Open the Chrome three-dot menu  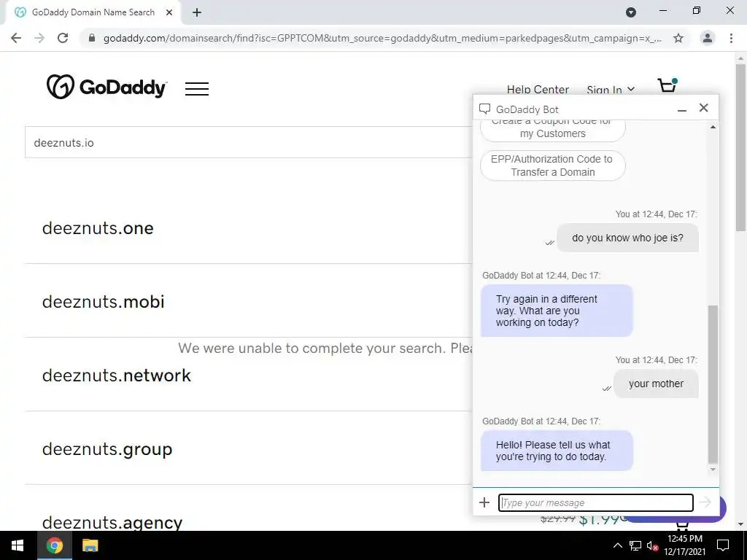click(x=731, y=38)
